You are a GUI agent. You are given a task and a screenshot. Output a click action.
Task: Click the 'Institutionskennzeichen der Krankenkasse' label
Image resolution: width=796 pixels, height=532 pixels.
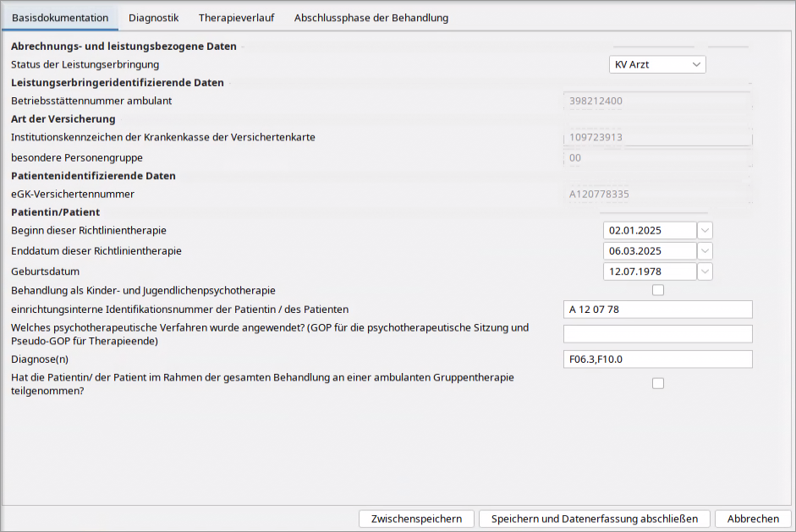(163, 137)
